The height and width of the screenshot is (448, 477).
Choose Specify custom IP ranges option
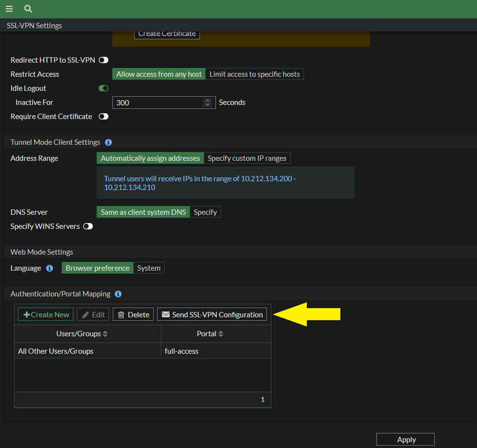[247, 158]
